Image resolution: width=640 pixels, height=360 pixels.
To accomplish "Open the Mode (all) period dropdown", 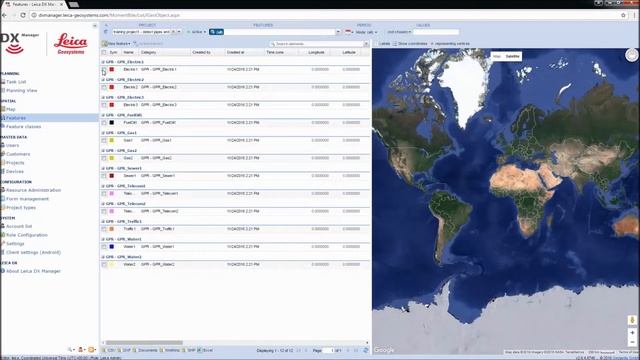I will (366, 32).
